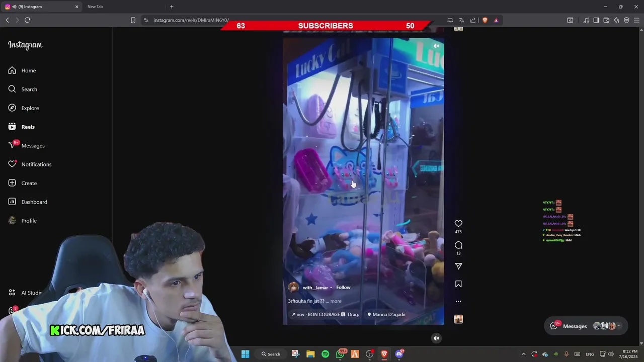Go back in browser history

click(x=7, y=20)
